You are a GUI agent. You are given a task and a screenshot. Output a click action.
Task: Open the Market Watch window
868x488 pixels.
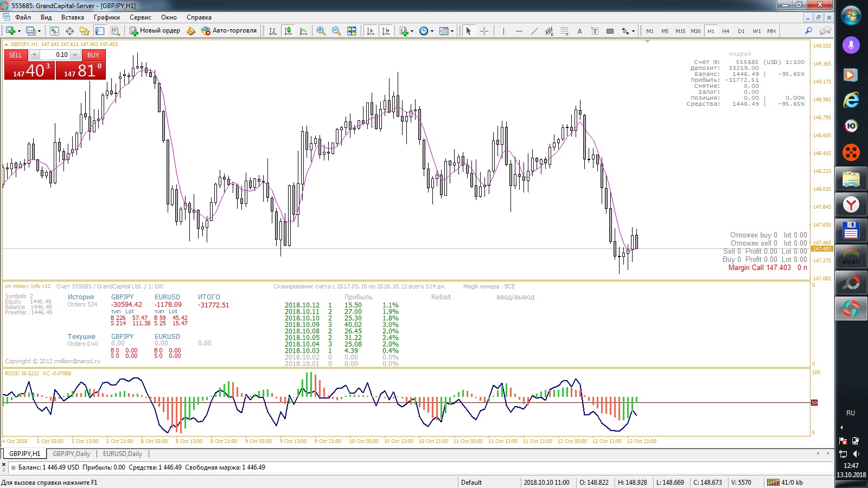tap(54, 31)
